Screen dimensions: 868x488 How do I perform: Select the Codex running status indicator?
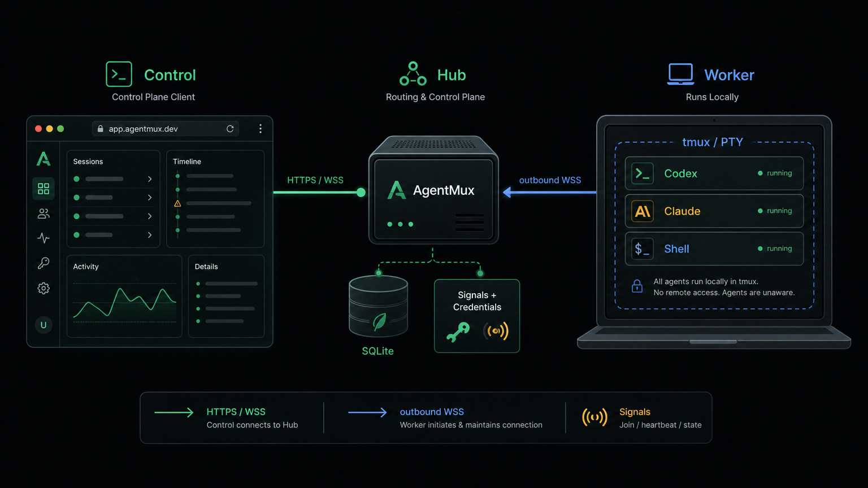(x=775, y=173)
